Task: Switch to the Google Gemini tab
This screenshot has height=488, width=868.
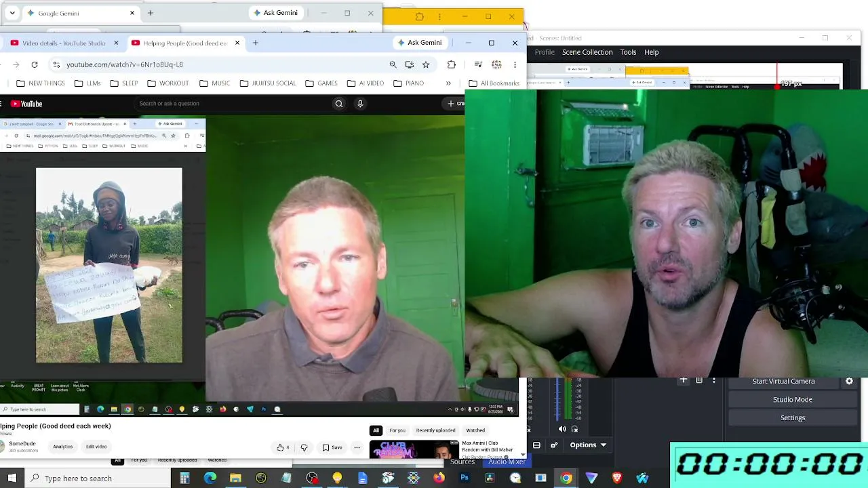Action: 81,13
